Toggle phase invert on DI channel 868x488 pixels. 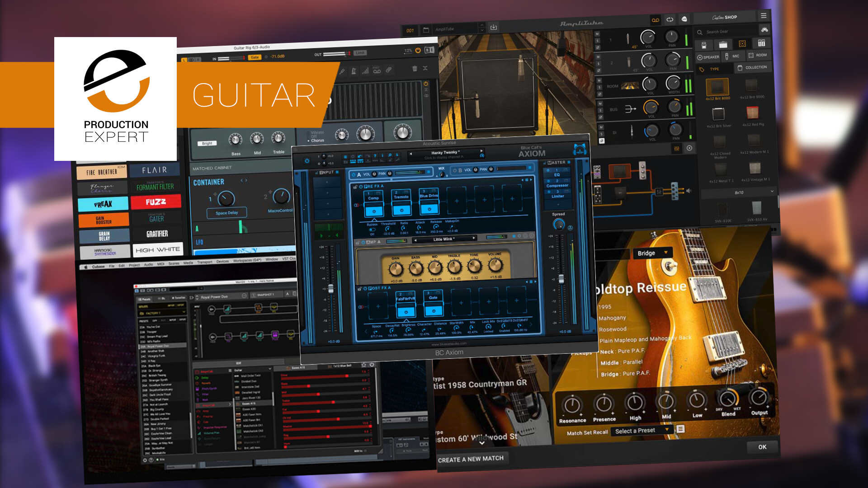tap(602, 141)
